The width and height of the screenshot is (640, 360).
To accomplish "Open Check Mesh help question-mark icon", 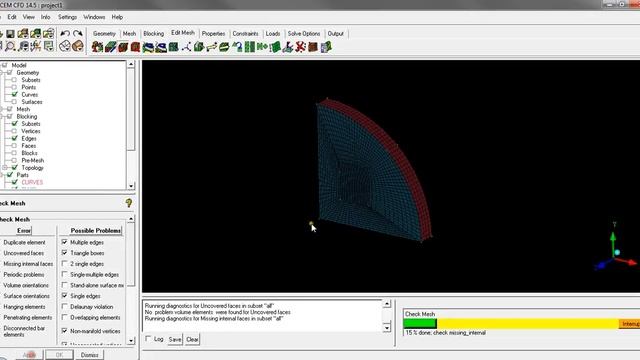I will coord(129,203).
